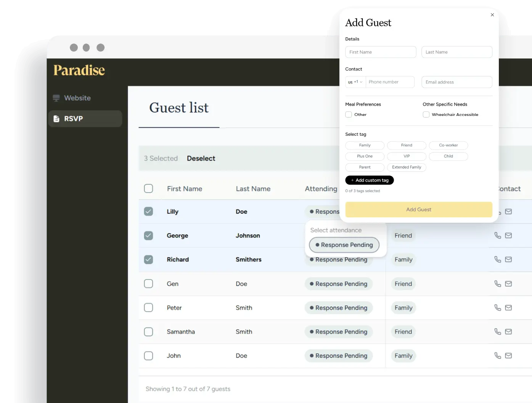Screen dimensions: 532x403
Task: Choose Response Pending in the Select attendance popup
Action: pos(344,245)
